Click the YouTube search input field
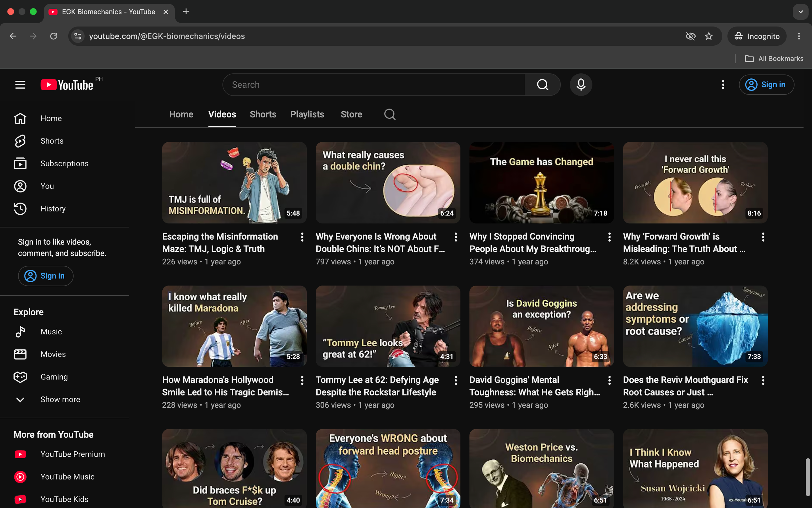The image size is (812, 508). 374,85
